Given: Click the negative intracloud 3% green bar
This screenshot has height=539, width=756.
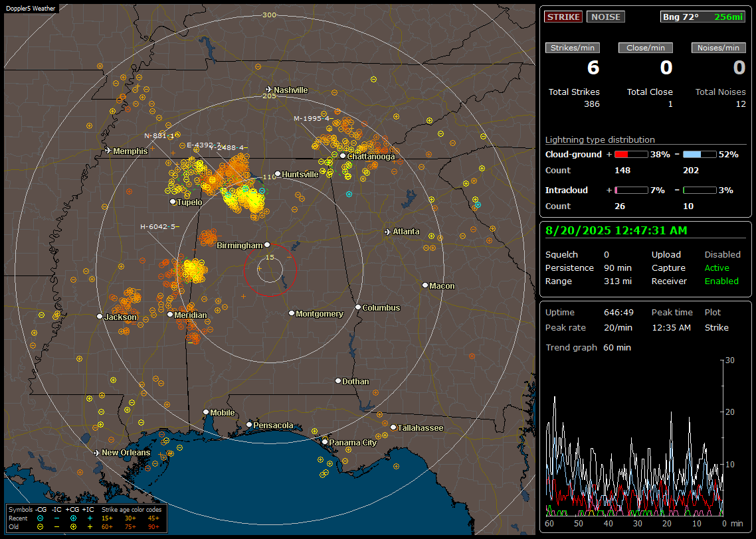Looking at the screenshot, I should click(700, 191).
